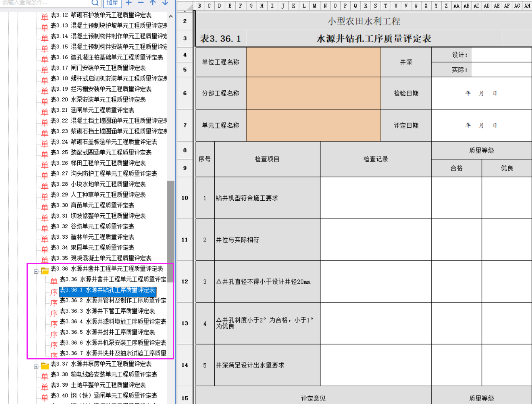Viewport: 532px width, 404px height.
Task: Click the 设计 well depth cell
Action: (x=502, y=55)
